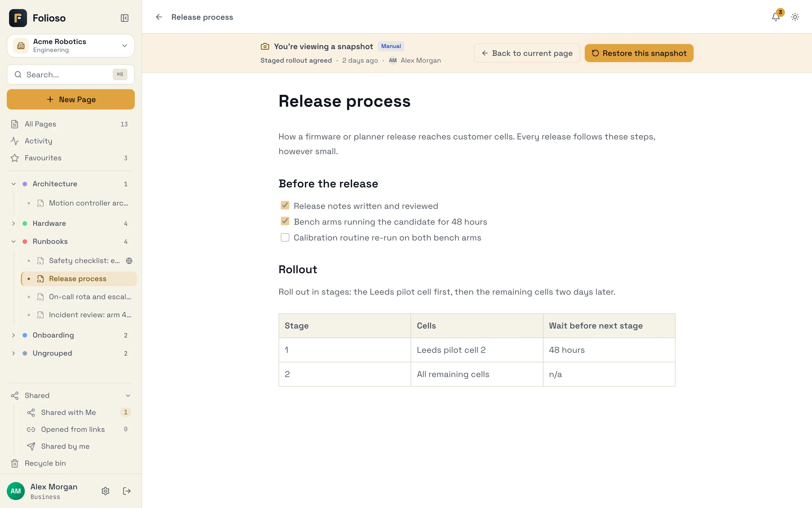Toggle the light theme sun icon

(x=795, y=17)
